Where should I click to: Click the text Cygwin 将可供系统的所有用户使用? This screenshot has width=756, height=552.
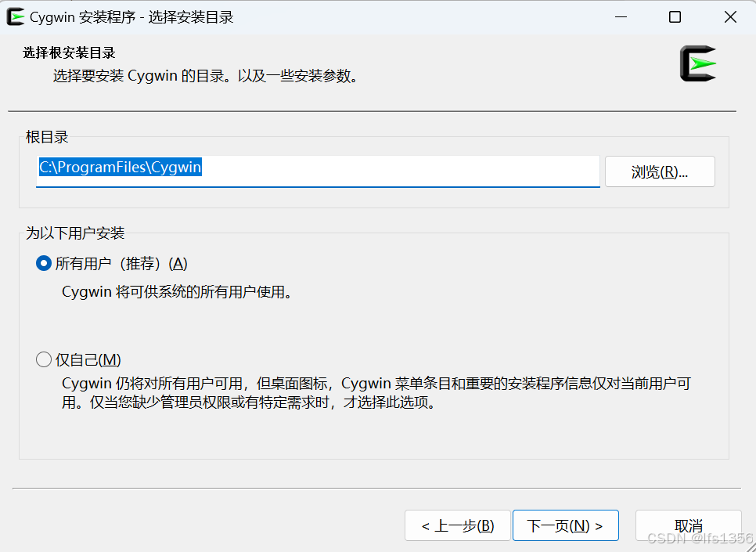point(177,292)
